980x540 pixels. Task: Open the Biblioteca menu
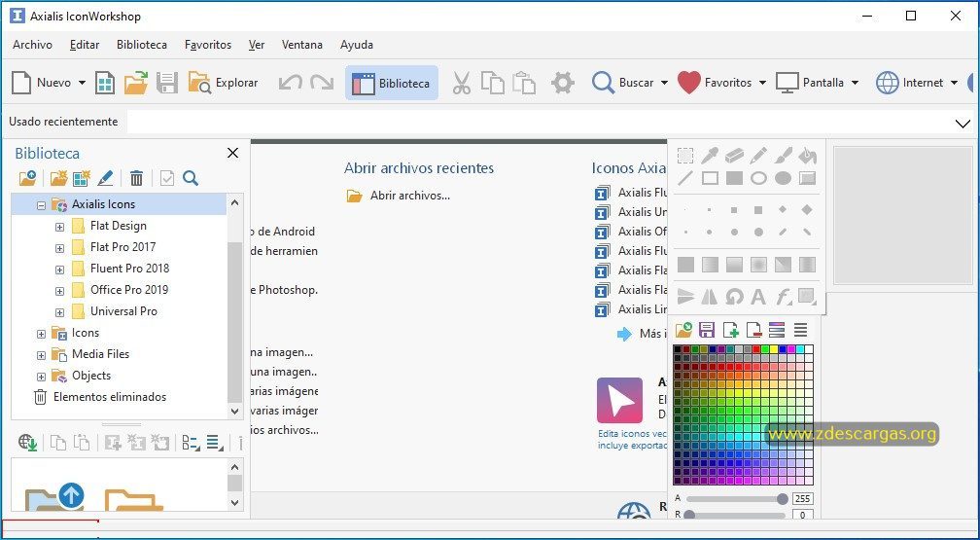(142, 45)
